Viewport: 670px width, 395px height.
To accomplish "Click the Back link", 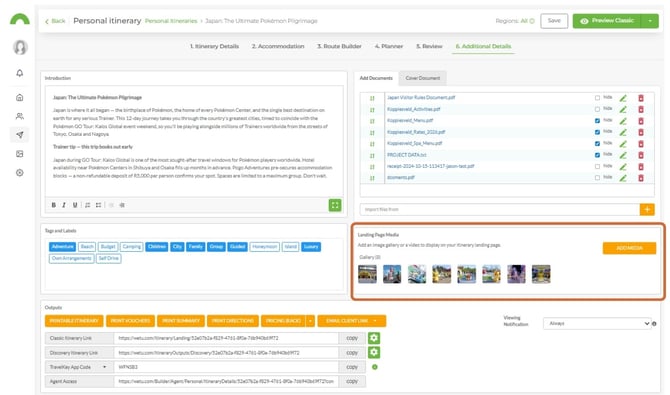I will click(55, 21).
